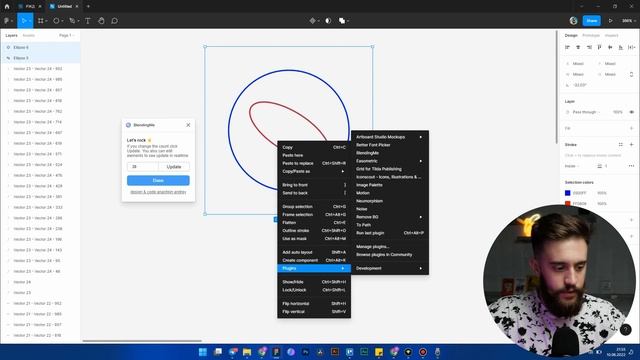Toggle layer visibility eye icon
Viewport: 640px width, 360px height.
pyautogui.click(x=631, y=112)
